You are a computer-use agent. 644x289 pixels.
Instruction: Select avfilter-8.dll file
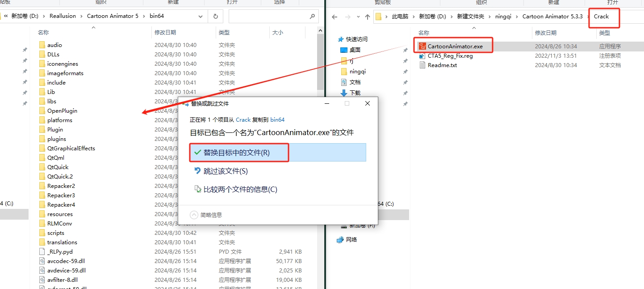pyautogui.click(x=62, y=280)
